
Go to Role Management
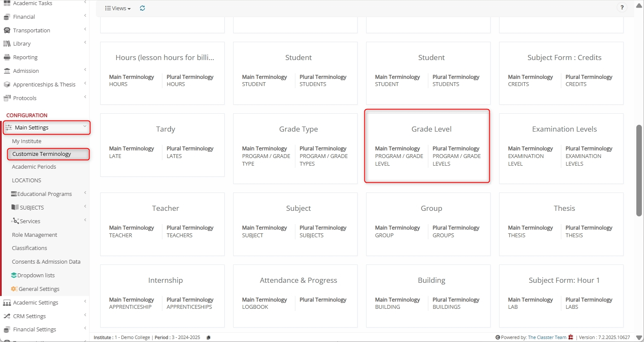pyautogui.click(x=35, y=235)
